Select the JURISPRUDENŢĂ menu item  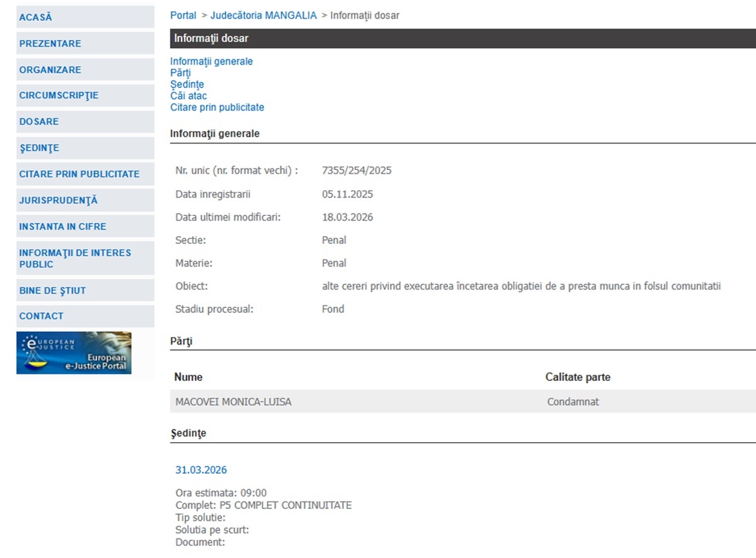(59, 200)
